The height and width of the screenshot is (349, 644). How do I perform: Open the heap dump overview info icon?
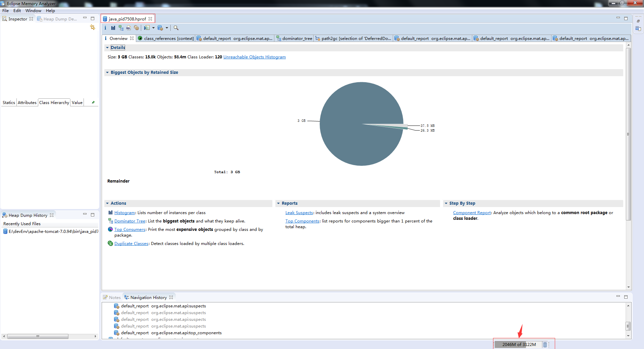[105, 28]
